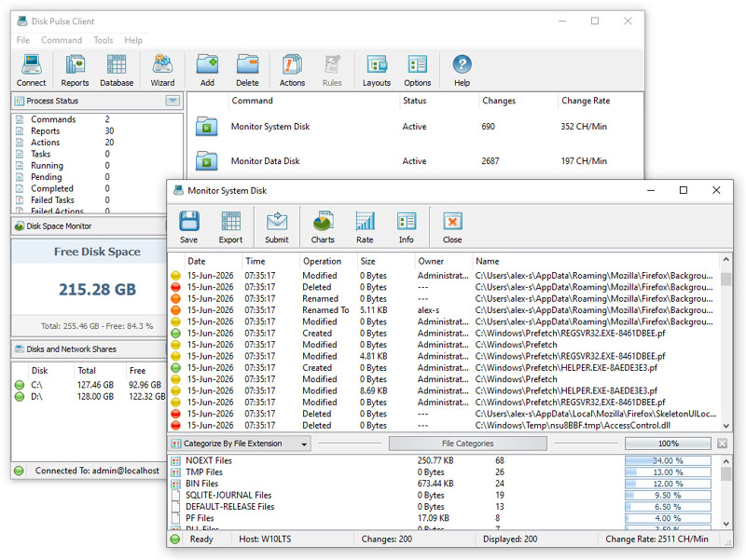This screenshot has height=560, width=746.
Task: Click the Change Rate: 2511 CH/Min status entry
Action: (x=656, y=540)
